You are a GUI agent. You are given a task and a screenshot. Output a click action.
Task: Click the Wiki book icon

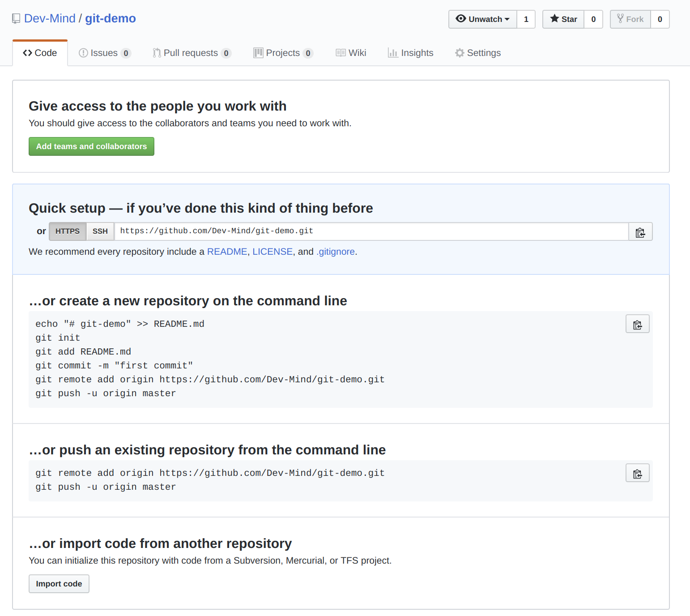341,53
